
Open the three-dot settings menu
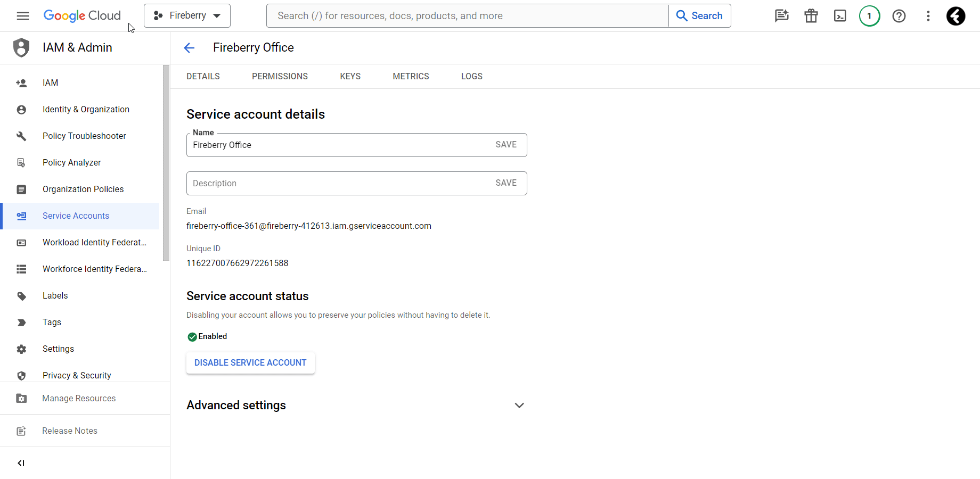tap(928, 16)
